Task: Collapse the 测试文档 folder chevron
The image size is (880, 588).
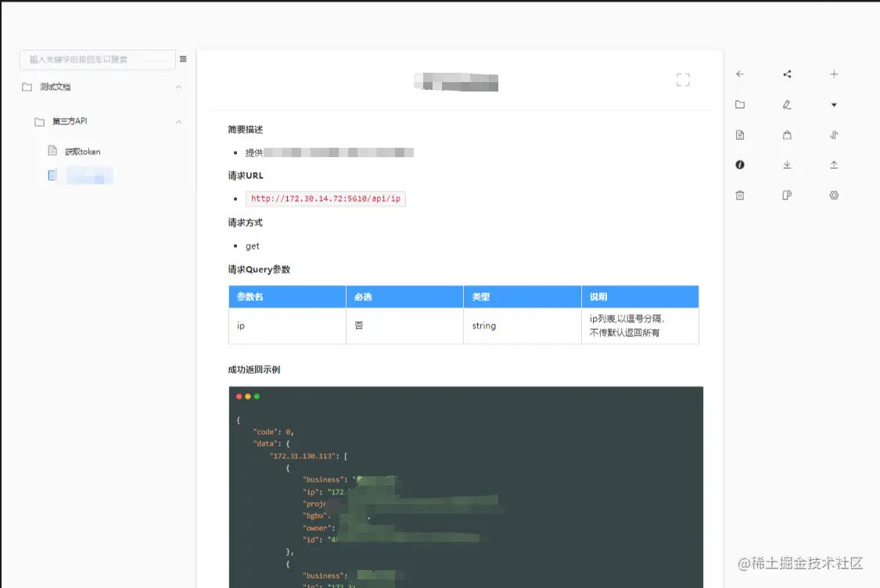Action: pyautogui.click(x=178, y=87)
